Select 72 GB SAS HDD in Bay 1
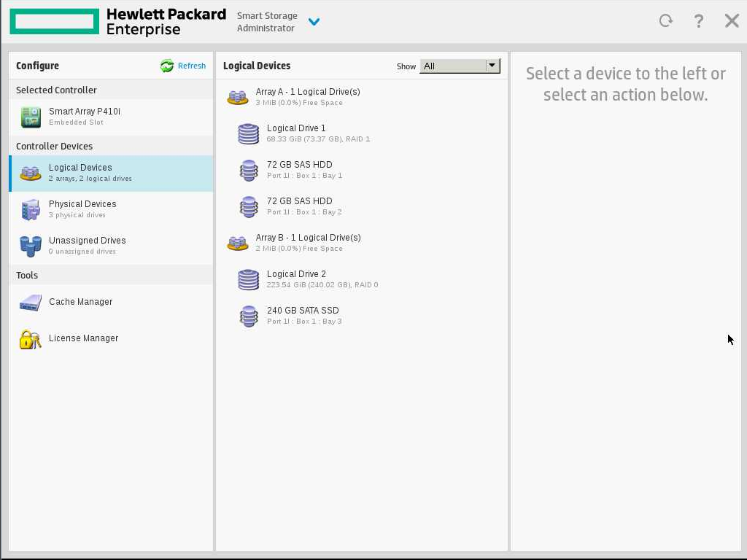Screen dimensions: 747x560 (362, 170)
